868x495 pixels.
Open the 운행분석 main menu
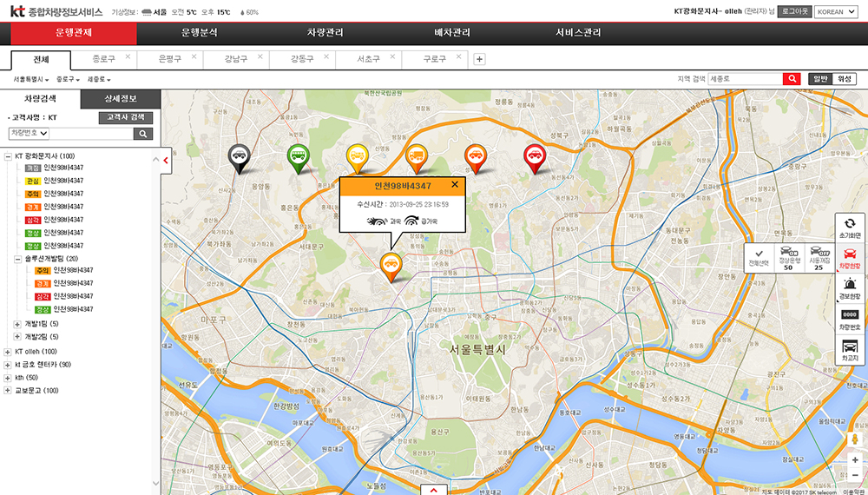(200, 33)
